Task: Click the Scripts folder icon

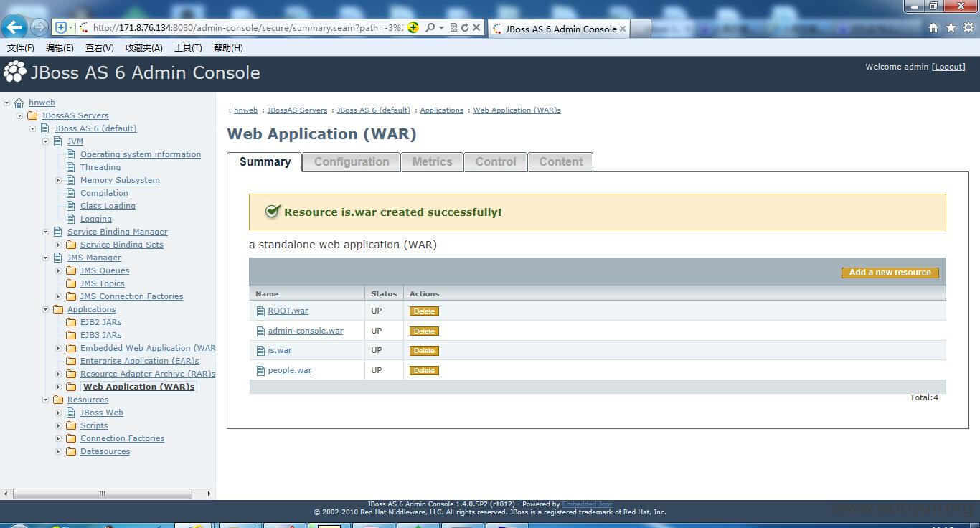Action: 71,425
